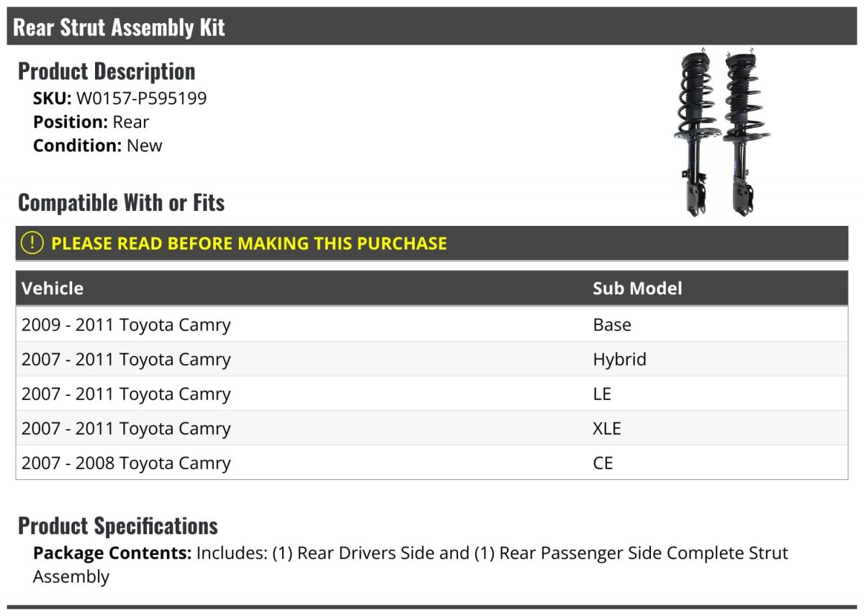
Task: Click the SKU value W0157-P595199
Action: click(x=141, y=99)
